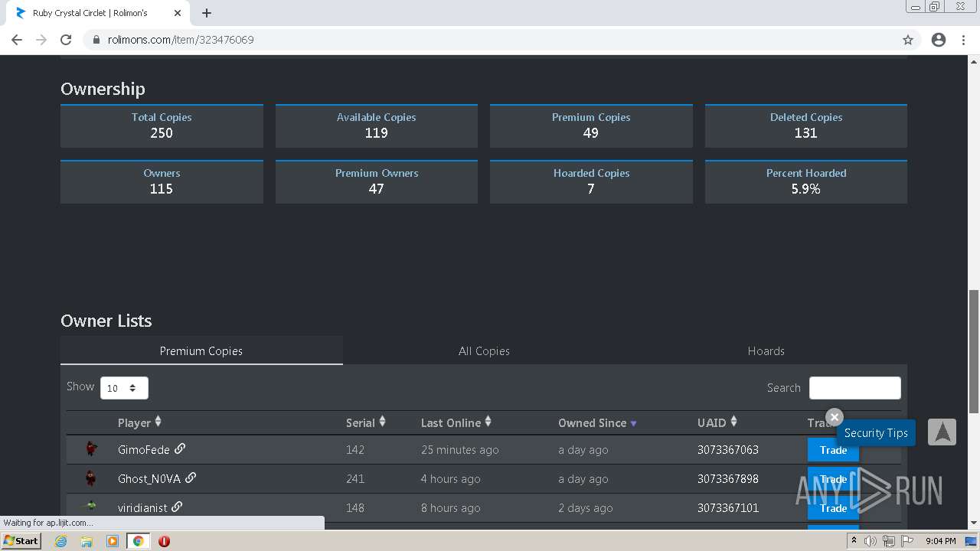This screenshot has height=551, width=980.
Task: Open viridianist player name link
Action: 142,507
